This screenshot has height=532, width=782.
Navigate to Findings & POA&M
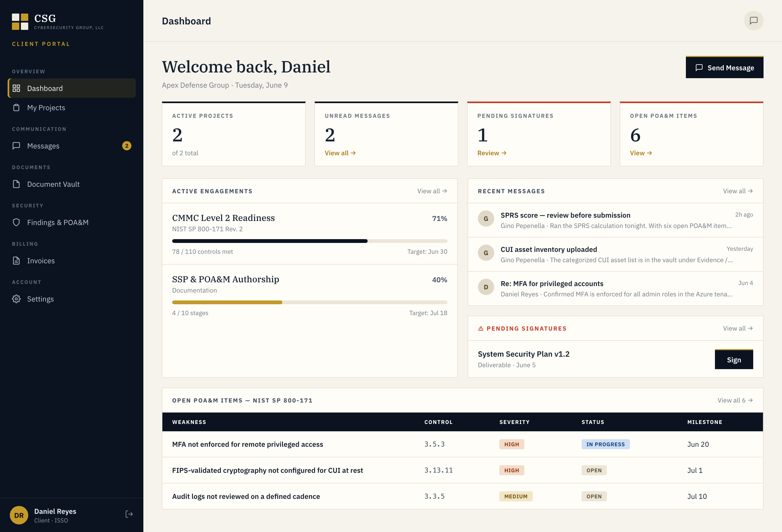coord(72,223)
